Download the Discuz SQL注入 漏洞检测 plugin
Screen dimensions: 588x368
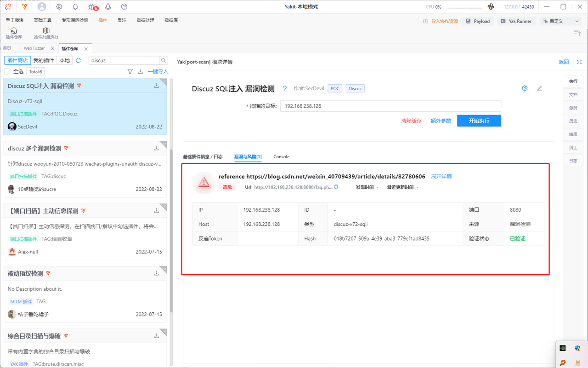coord(157,86)
